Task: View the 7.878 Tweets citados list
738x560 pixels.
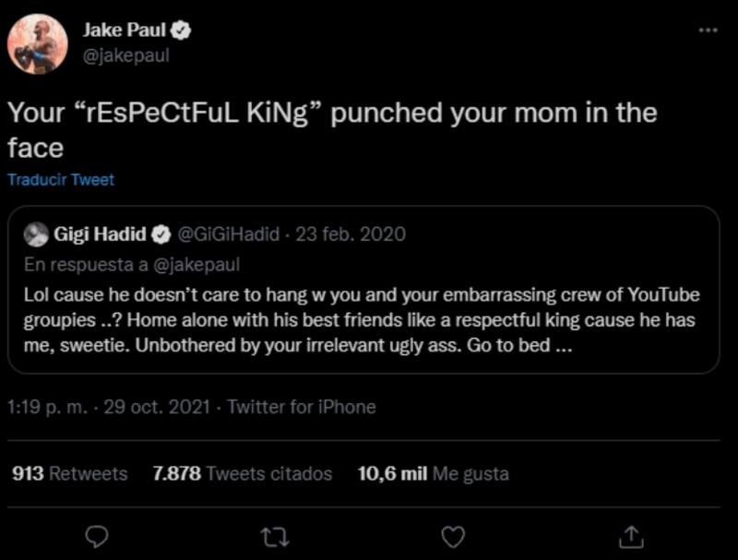Action: (243, 474)
